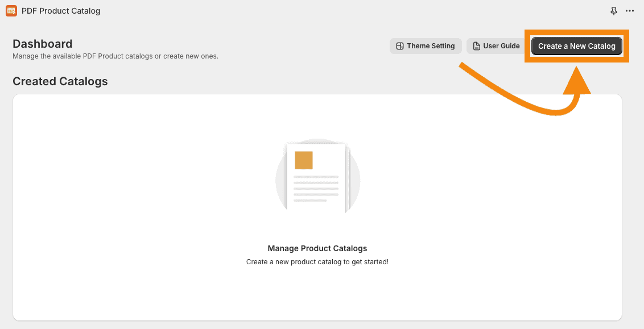Open the three-dot more actions menu
This screenshot has width=644, height=329.
[x=630, y=11]
